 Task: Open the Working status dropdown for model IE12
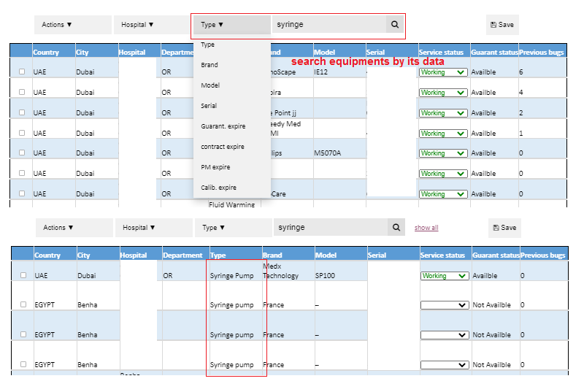(x=443, y=72)
